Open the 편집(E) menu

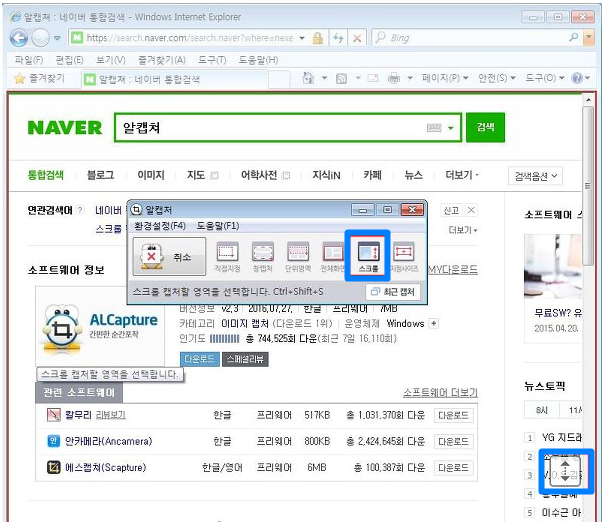pyautogui.click(x=69, y=60)
